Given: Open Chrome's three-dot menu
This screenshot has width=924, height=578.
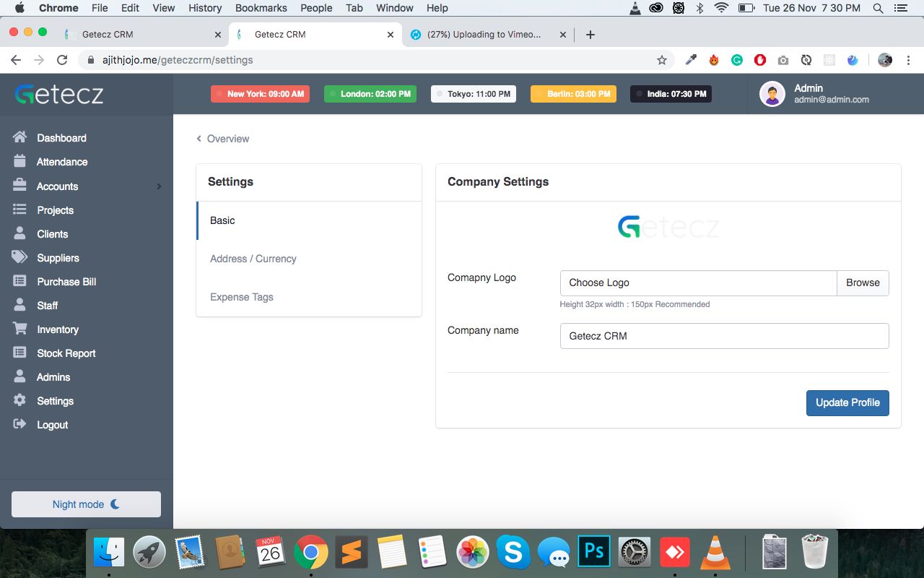Looking at the screenshot, I should (x=909, y=60).
